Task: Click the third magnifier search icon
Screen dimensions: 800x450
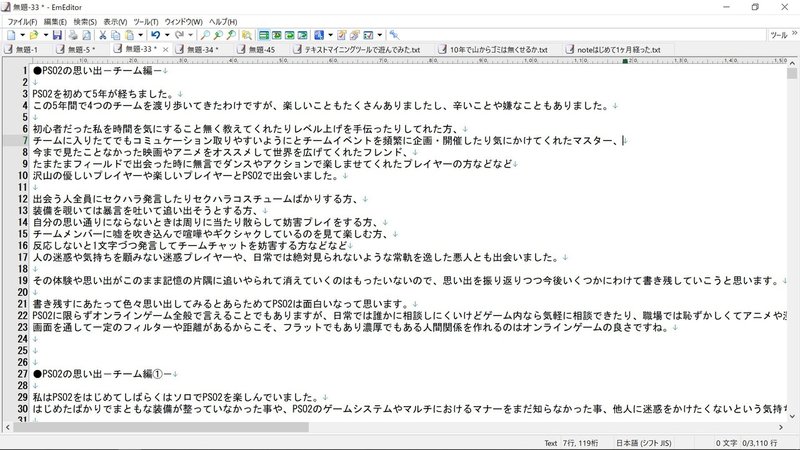Action: [x=232, y=35]
